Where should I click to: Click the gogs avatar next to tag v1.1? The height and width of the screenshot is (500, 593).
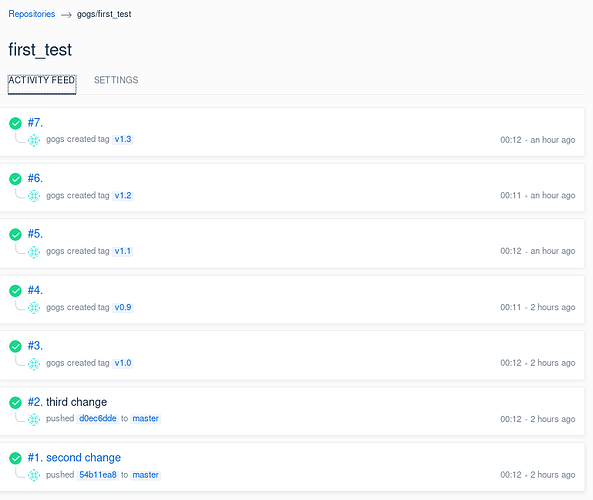click(x=34, y=252)
